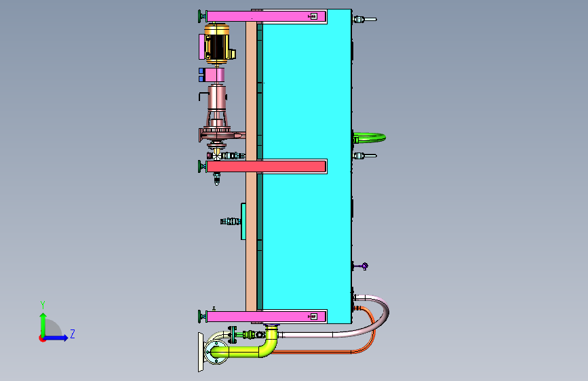The height and width of the screenshot is (381, 588).
Task: Pick the purple sensor on tank side
Action: click(x=364, y=266)
